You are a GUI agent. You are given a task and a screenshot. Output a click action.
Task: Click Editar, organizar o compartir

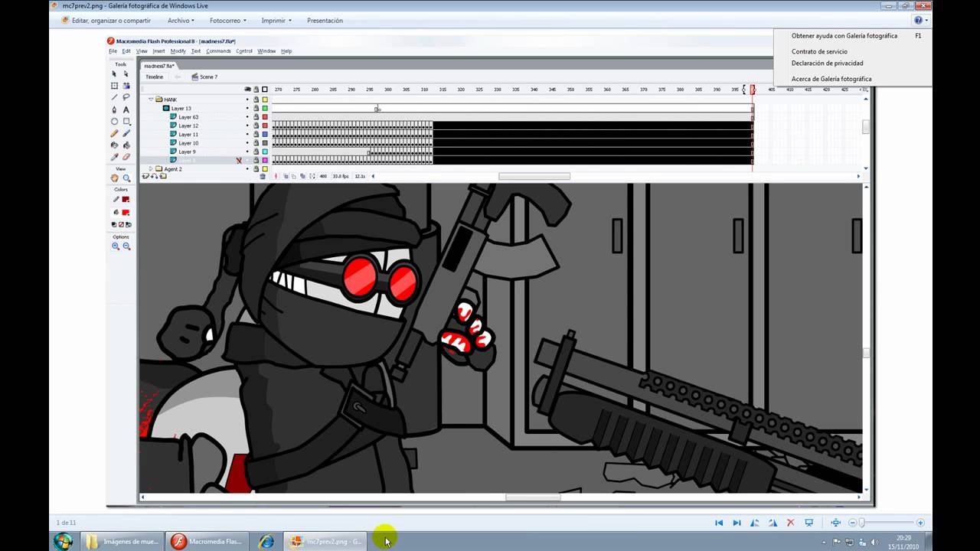(x=105, y=21)
